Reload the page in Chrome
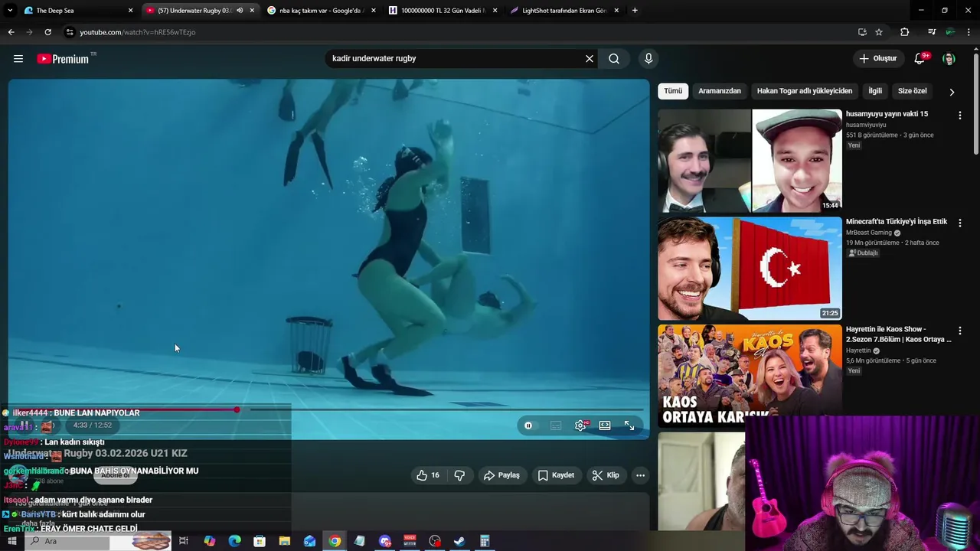This screenshot has height=551, width=980. [x=47, y=32]
